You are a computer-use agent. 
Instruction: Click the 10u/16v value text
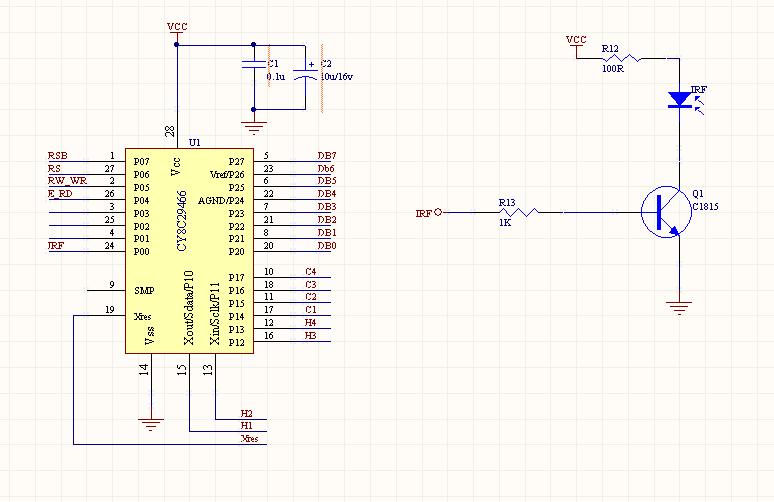tap(337, 77)
